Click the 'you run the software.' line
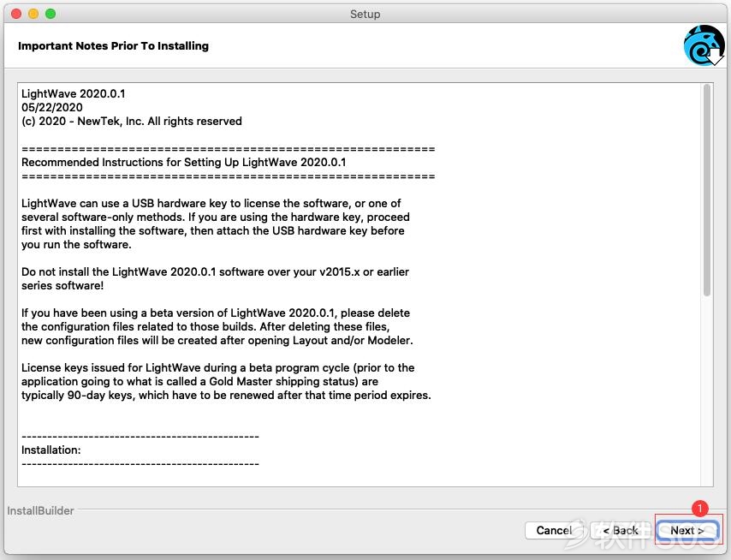 pos(76,244)
